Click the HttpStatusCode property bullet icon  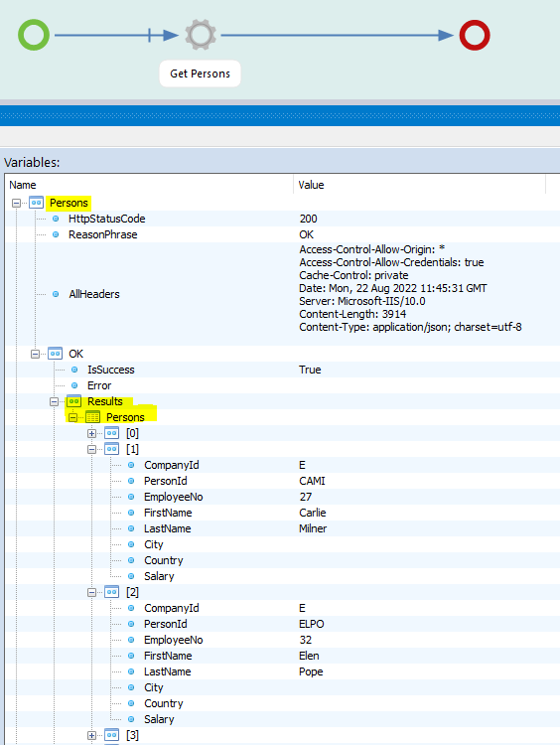pyautogui.click(x=56, y=219)
